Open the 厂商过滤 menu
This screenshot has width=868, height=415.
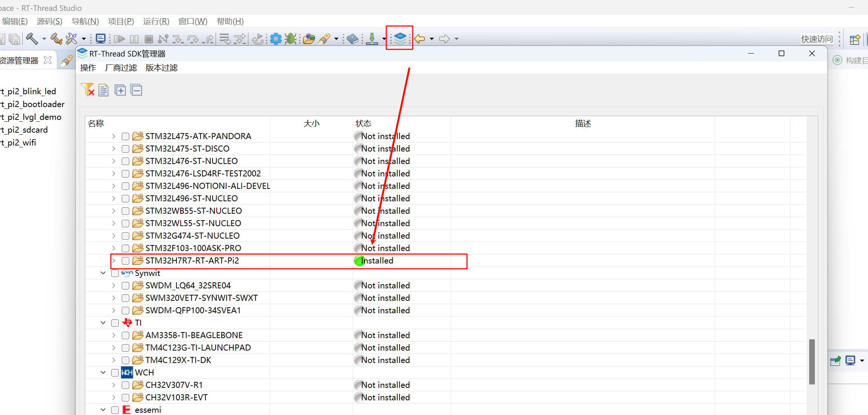(x=121, y=68)
